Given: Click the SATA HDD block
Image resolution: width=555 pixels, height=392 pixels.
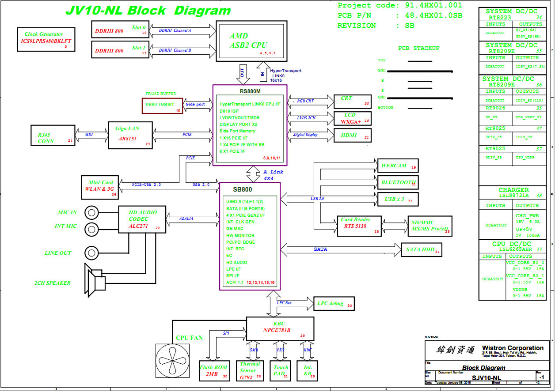Looking at the screenshot, I should (421, 250).
